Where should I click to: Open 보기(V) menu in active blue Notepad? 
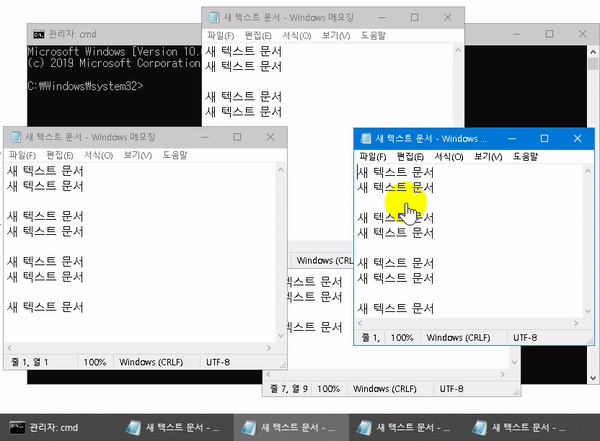click(488, 157)
